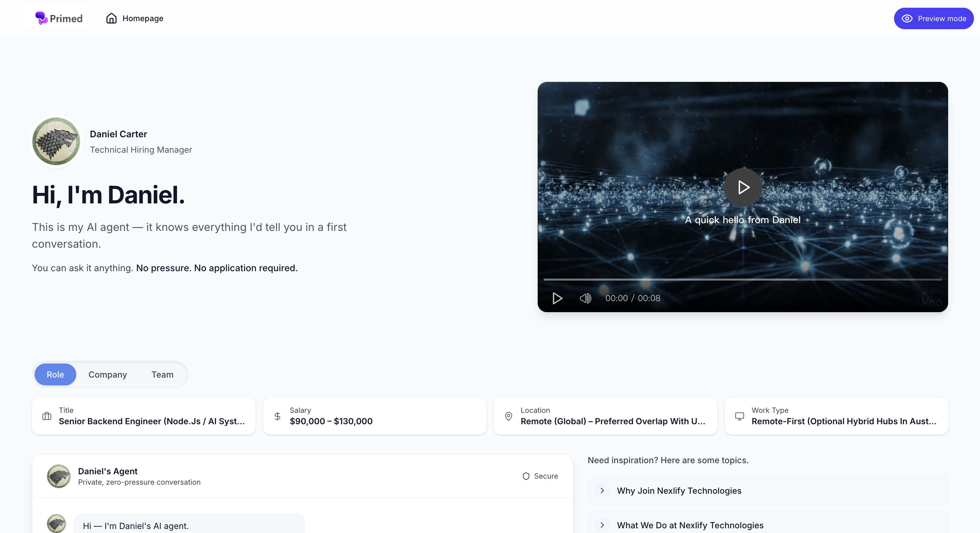Click the eye icon in Preview mode button

tap(907, 19)
